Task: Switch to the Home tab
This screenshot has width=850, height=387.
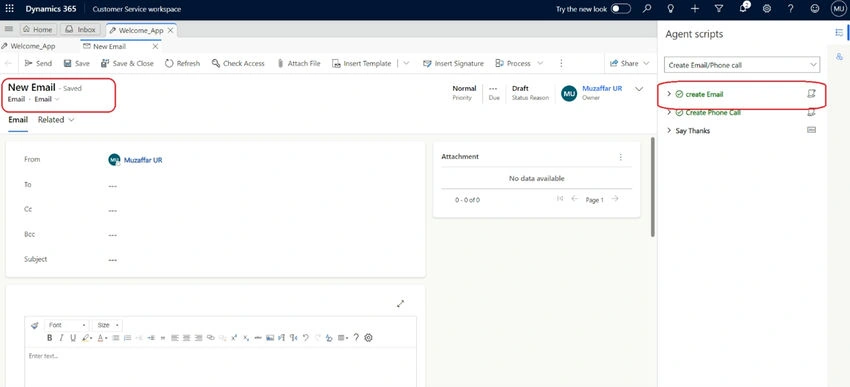Action: (38, 30)
